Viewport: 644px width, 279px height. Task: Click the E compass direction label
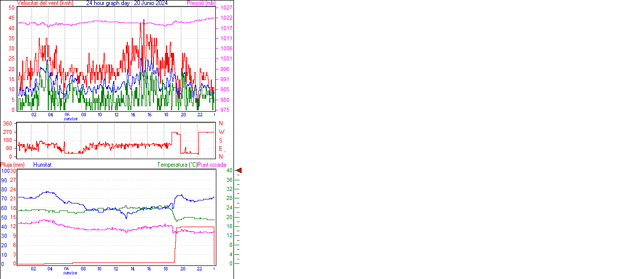(x=220, y=148)
